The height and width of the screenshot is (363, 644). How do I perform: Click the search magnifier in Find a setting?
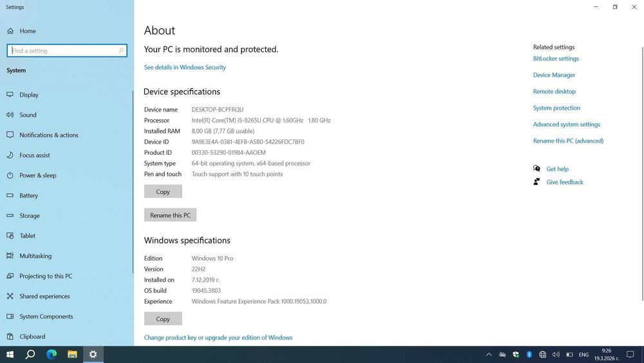coord(121,50)
